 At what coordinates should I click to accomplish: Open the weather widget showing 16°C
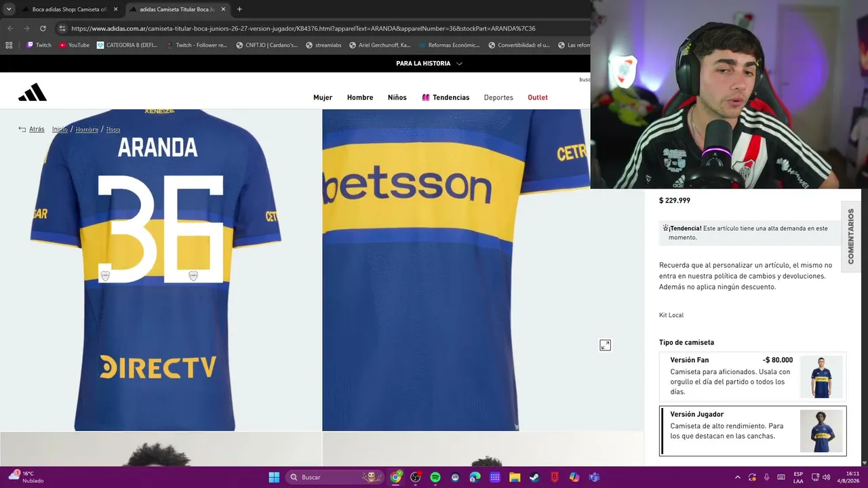[26, 477]
